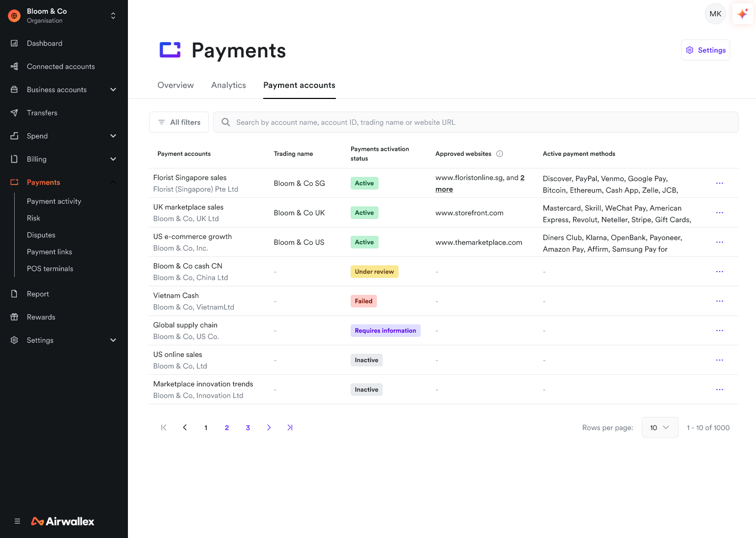The height and width of the screenshot is (538, 756).
Task: Click the Approved websites info icon
Action: (500, 154)
